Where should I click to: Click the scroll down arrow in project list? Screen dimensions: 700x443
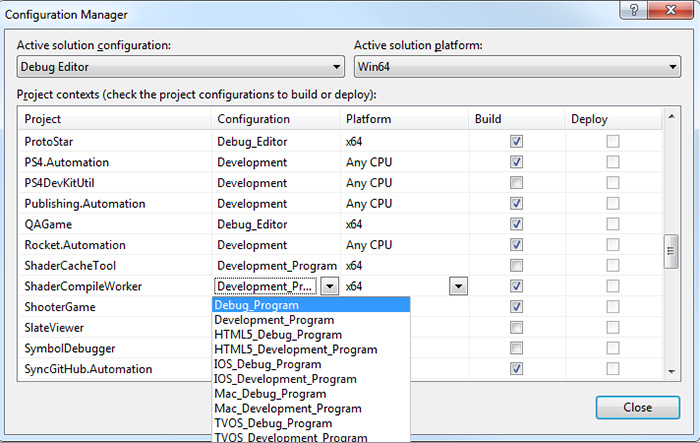(x=671, y=372)
